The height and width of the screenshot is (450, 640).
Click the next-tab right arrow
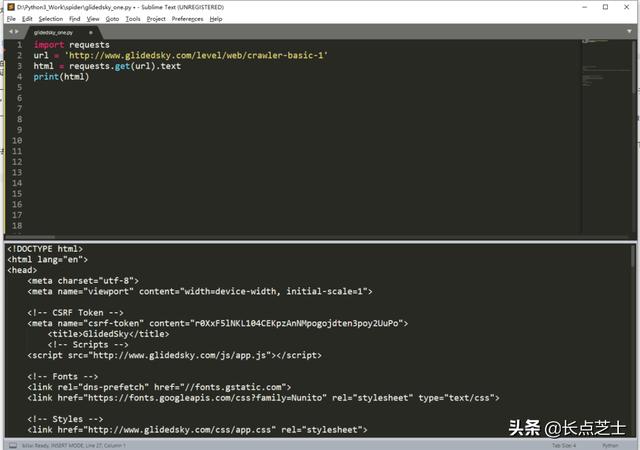[x=17, y=32]
